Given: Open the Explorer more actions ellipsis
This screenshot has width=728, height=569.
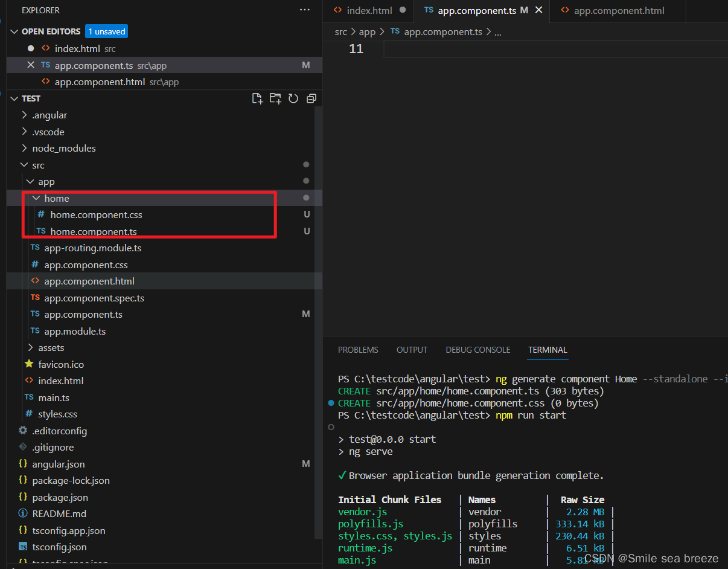Looking at the screenshot, I should point(305,10).
